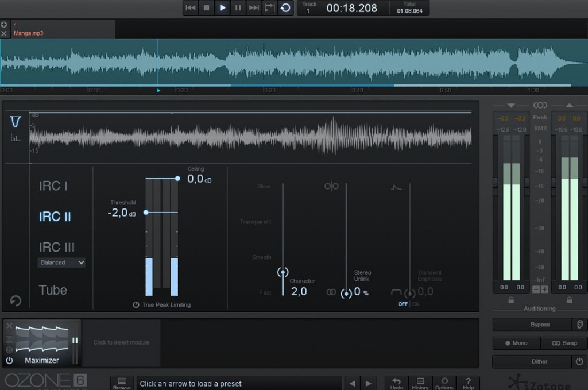Toggle the loop region button in transport
Image resolution: width=588 pixels, height=390 pixels.
point(269,8)
